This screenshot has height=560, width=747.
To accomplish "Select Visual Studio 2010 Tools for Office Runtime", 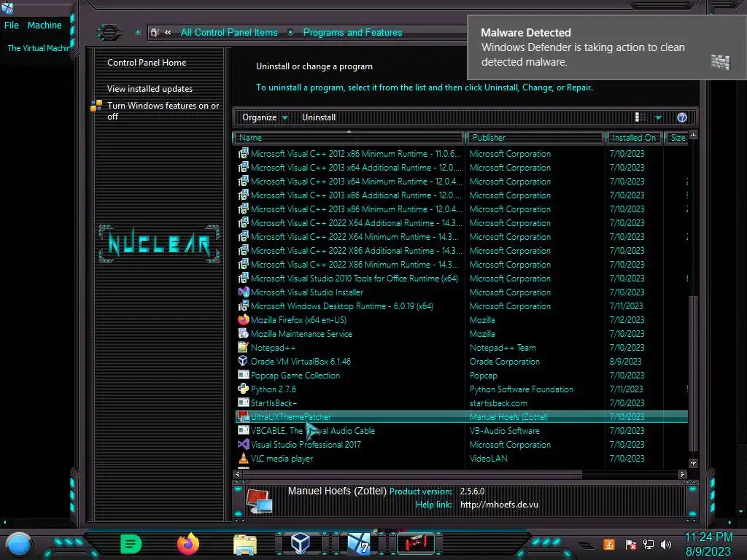I will point(355,278).
